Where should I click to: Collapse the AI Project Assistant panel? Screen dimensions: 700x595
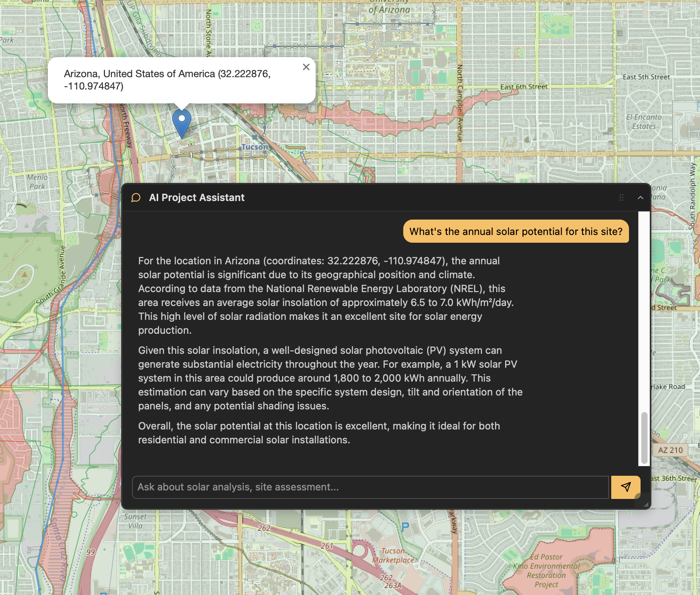tap(640, 198)
